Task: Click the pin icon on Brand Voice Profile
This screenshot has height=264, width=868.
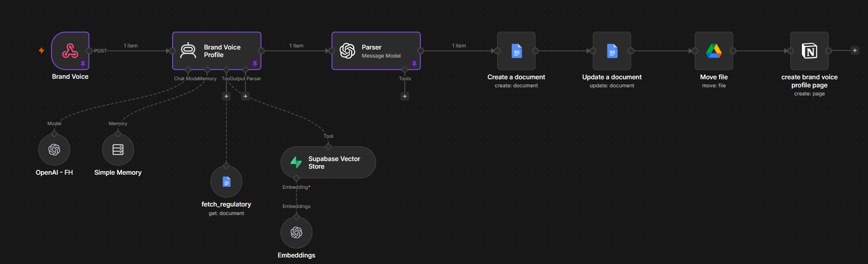Action: coord(255,64)
